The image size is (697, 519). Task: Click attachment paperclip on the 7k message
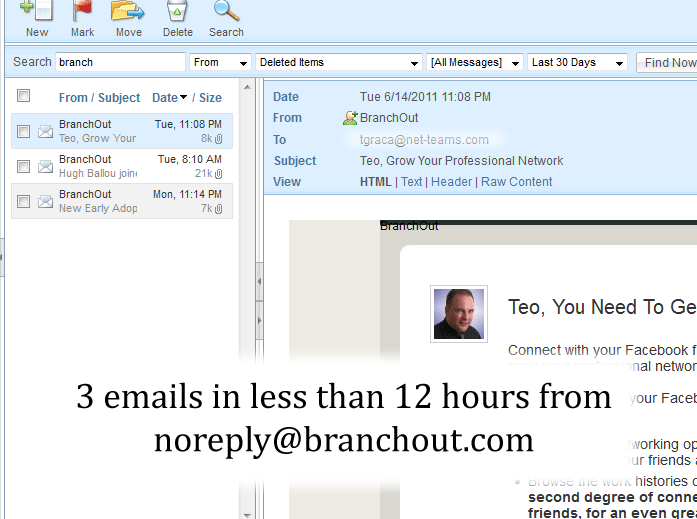pyautogui.click(x=218, y=208)
